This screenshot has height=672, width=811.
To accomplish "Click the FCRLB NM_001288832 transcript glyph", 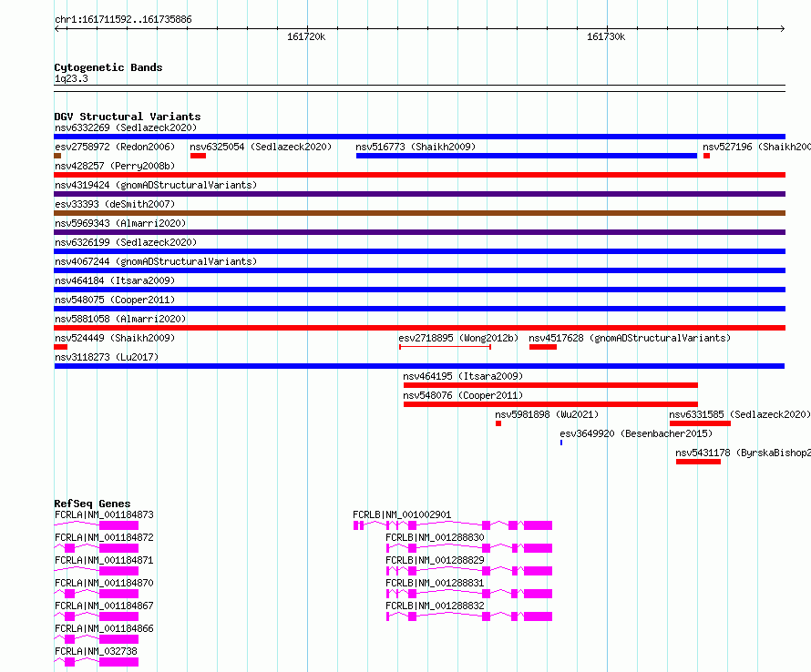I will pos(469,616).
